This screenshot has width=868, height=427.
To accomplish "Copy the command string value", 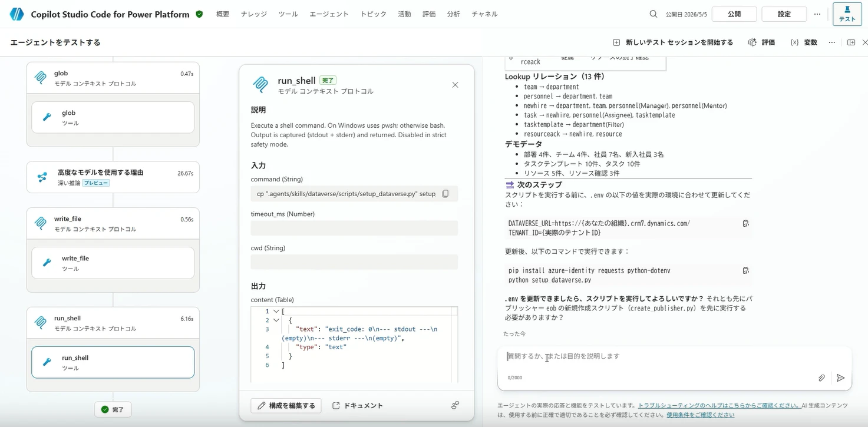I will coord(445,194).
